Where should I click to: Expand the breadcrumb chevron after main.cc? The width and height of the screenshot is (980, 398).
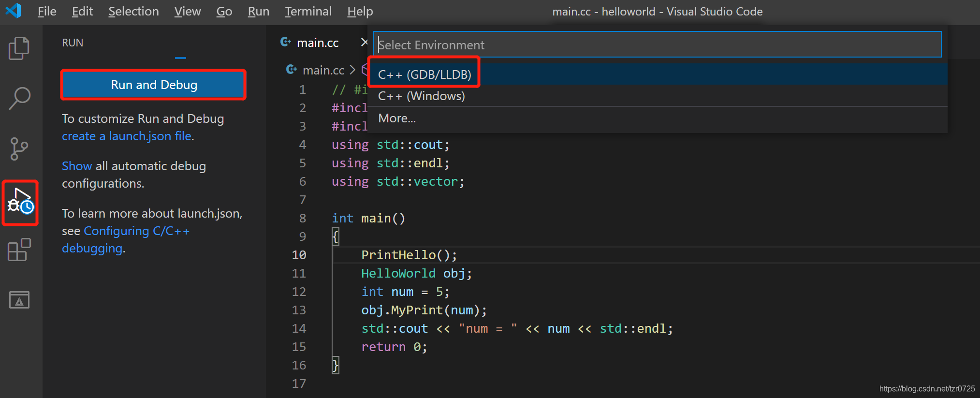tap(352, 70)
